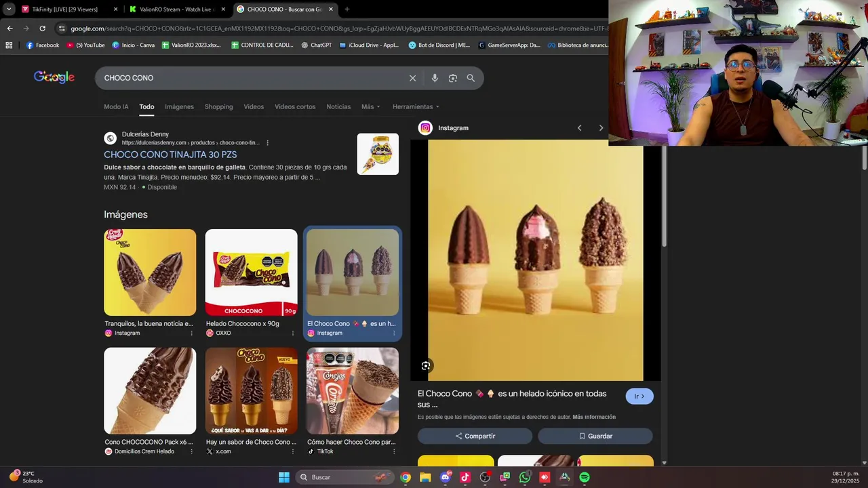
Task: Open the Más información copyright link
Action: click(x=594, y=417)
